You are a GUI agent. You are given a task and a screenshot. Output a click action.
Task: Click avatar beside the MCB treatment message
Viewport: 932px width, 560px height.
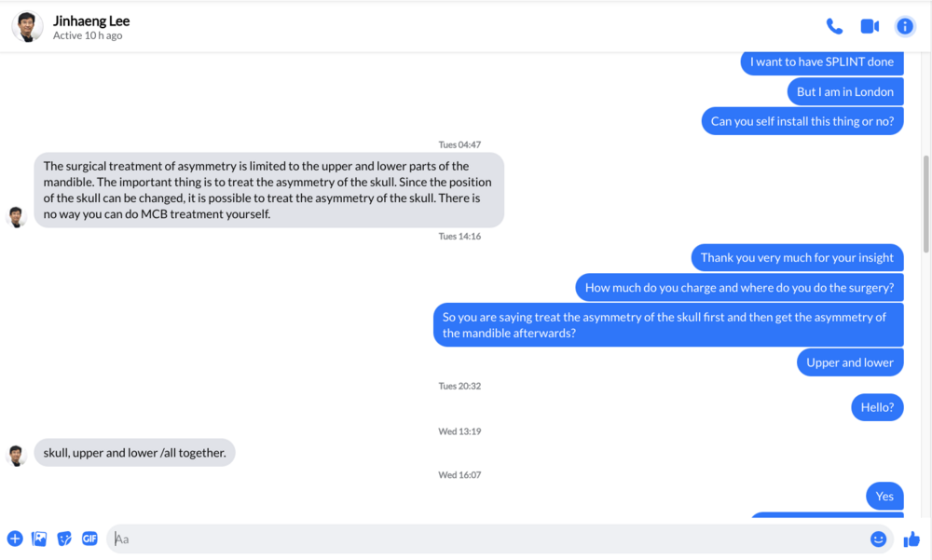click(x=16, y=217)
